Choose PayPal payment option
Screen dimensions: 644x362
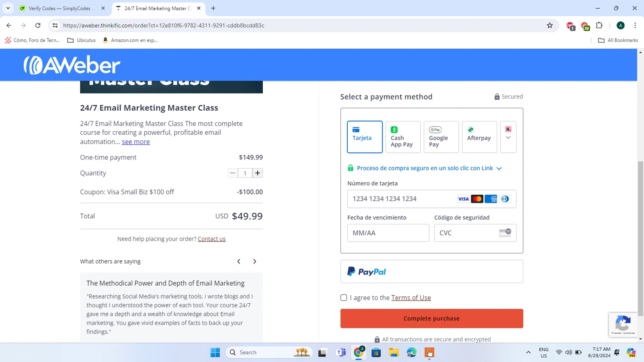tap(431, 271)
